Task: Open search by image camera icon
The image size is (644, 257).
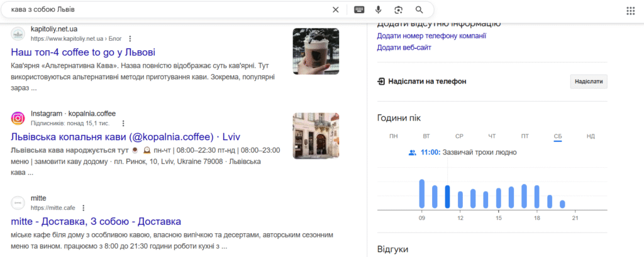Action: (x=398, y=10)
